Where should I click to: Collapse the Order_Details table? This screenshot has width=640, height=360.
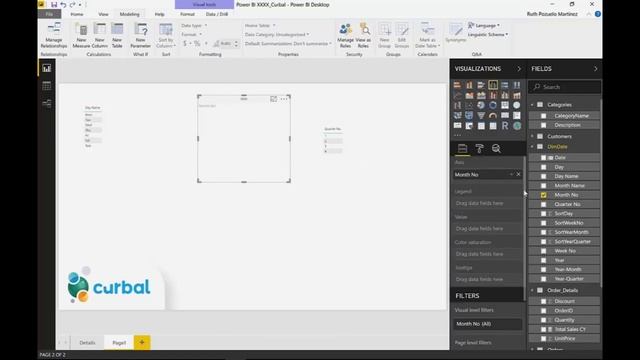tap(532, 290)
